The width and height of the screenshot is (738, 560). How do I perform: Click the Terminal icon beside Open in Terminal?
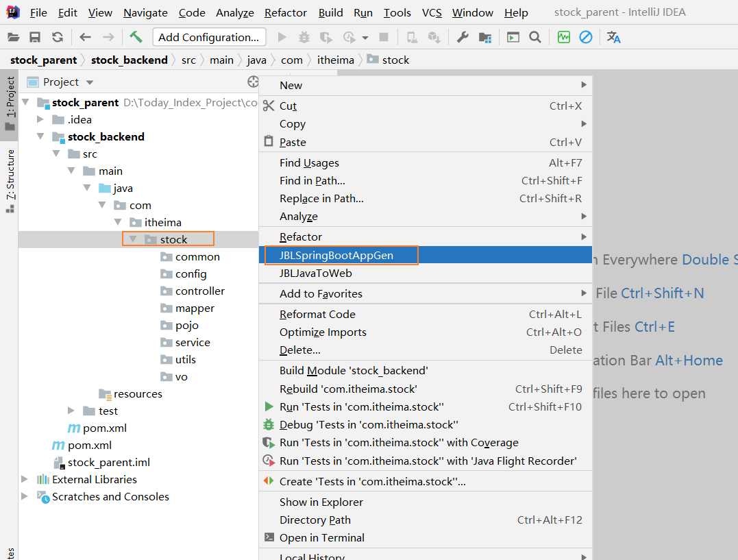point(269,537)
